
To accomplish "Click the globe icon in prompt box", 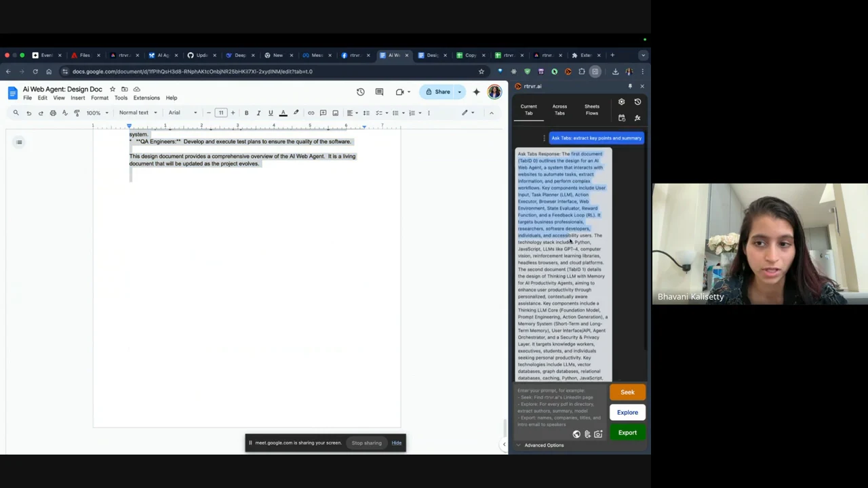I will (576, 434).
